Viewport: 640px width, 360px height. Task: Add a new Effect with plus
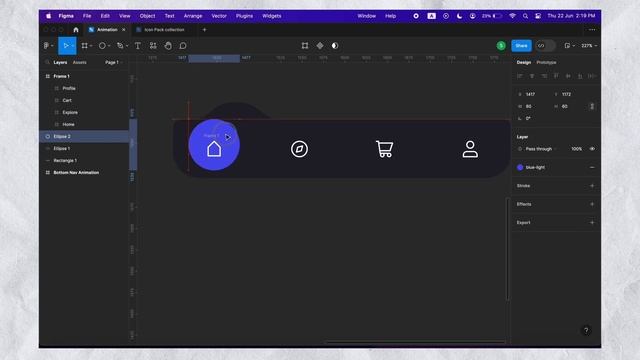(x=592, y=204)
